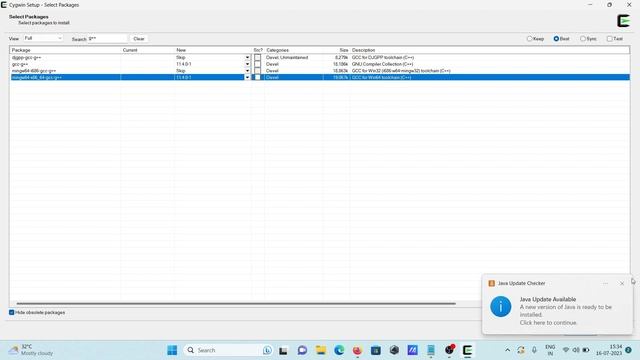This screenshot has width=640, height=360.
Task: Open the View dropdown set to Full
Action: 43,38
